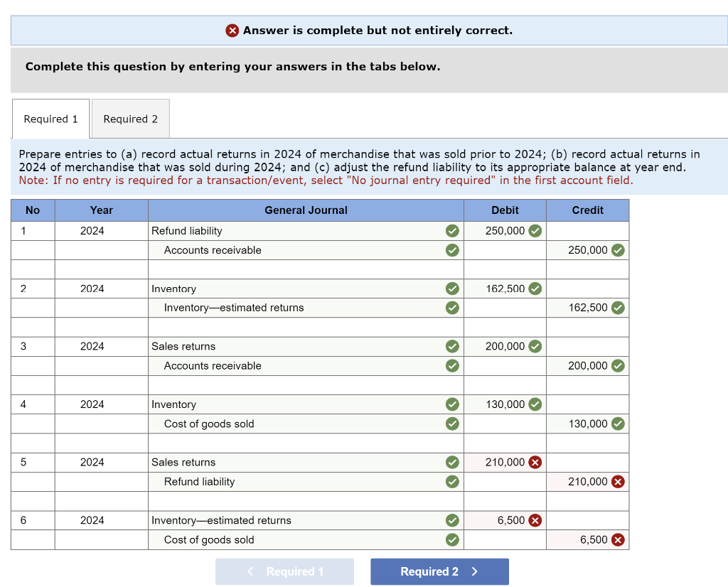Select entry 6 Inventory—estimated returns account field
Viewport: 728px width, 587px height.
[x=306, y=520]
